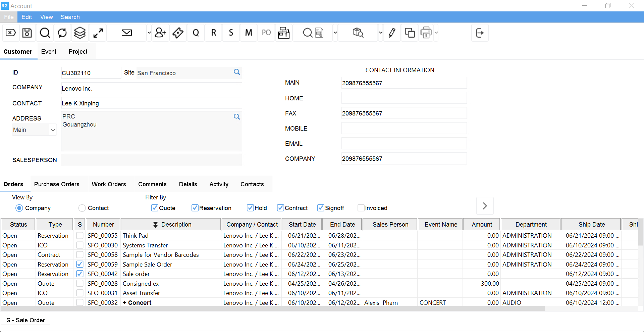Screen dimensions: 644x332
Task: Click the copy duplicate icon
Action: tap(410, 33)
